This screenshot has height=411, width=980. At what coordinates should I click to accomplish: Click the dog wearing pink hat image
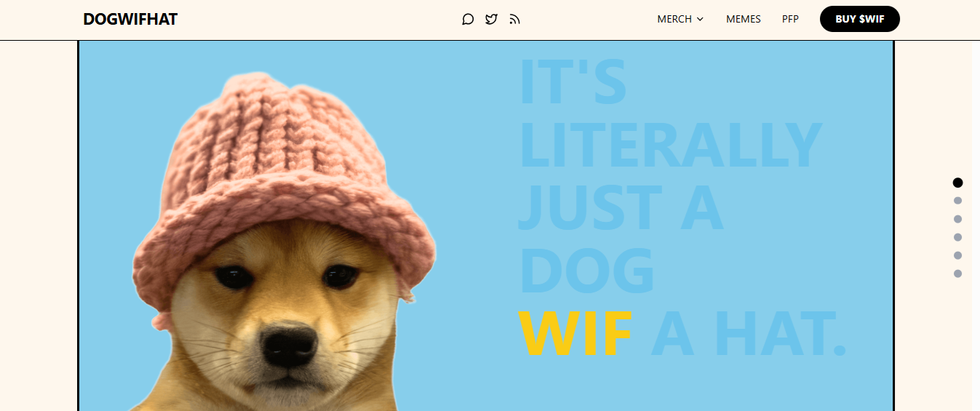(x=283, y=242)
